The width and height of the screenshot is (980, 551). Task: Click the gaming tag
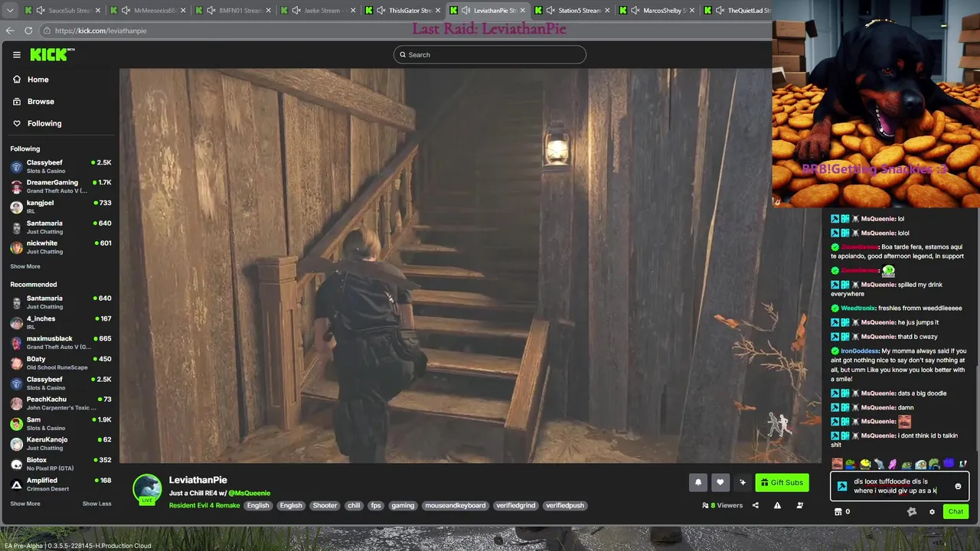point(403,505)
